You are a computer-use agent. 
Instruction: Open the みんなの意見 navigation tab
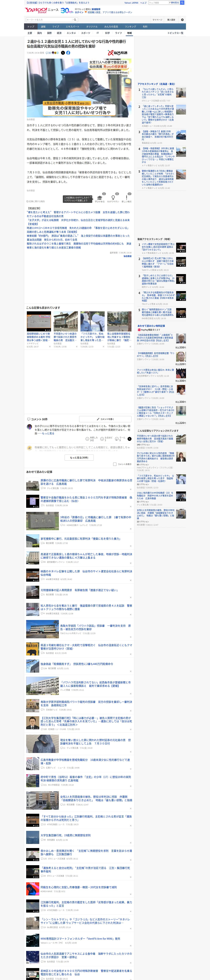(x=111, y=27)
